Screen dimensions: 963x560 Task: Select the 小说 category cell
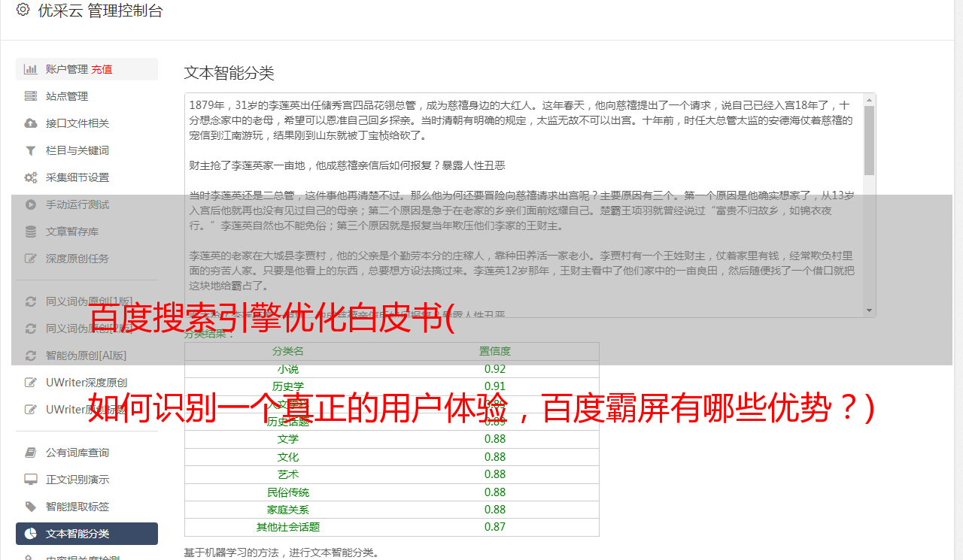(288, 369)
